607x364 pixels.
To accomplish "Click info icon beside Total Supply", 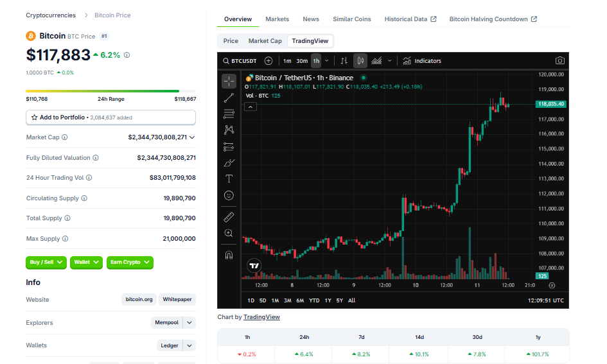I will tap(67, 218).
